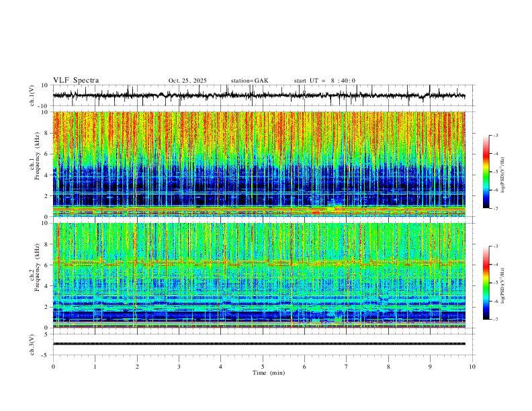Click the ch.1 spectrogram color bar

tap(486, 172)
